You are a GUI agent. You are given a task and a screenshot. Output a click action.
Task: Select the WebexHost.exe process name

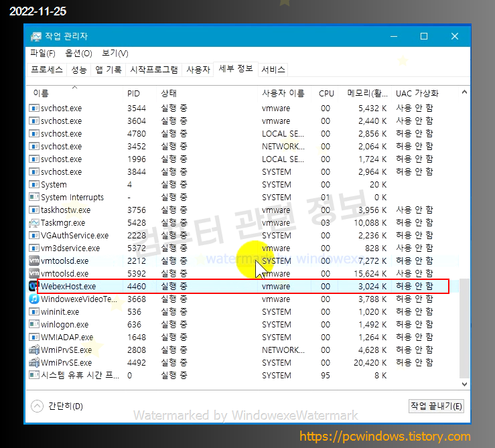(x=68, y=287)
